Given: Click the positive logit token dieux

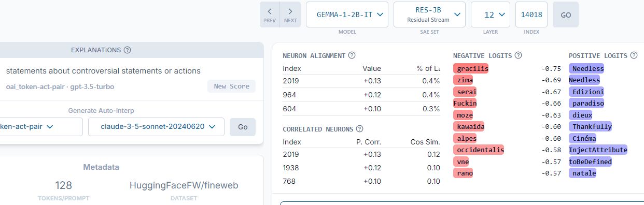Looking at the screenshot, I should click(581, 115).
